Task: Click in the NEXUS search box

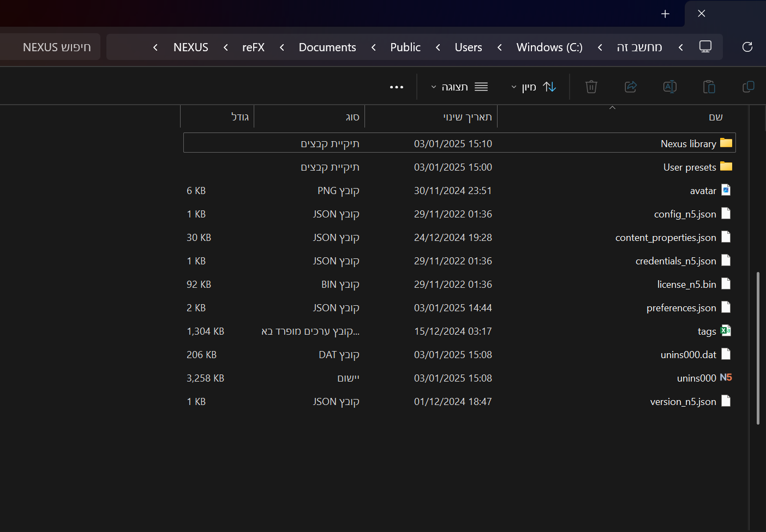Action: (50, 47)
